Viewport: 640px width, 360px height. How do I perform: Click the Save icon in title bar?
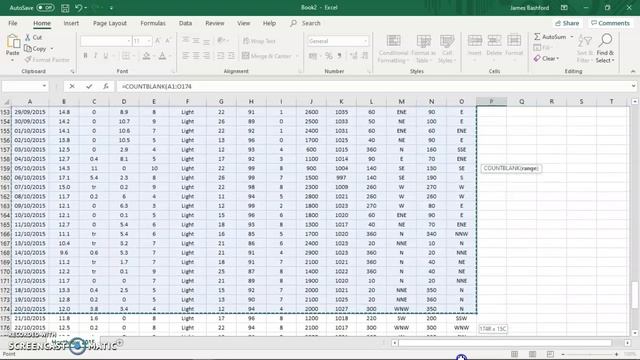coord(65,7)
